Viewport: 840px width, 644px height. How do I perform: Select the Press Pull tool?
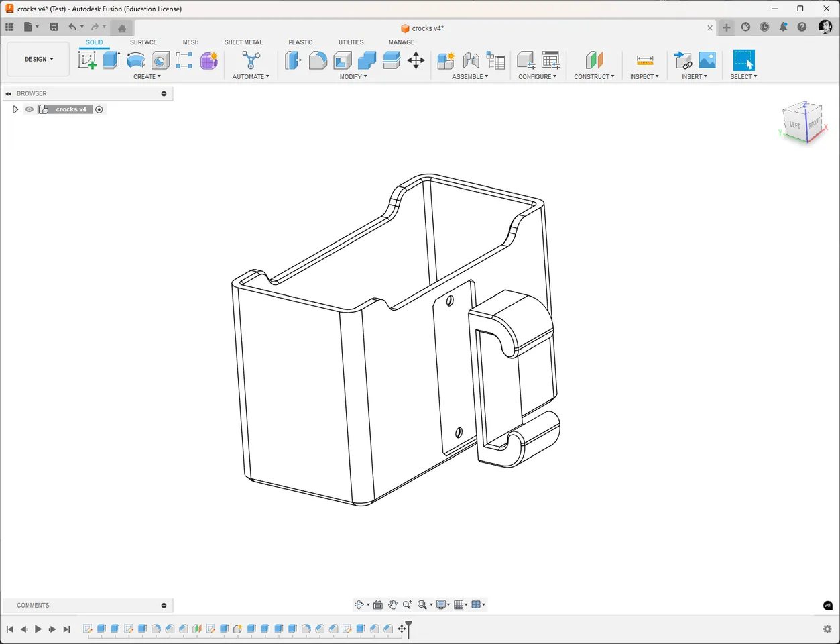294,60
